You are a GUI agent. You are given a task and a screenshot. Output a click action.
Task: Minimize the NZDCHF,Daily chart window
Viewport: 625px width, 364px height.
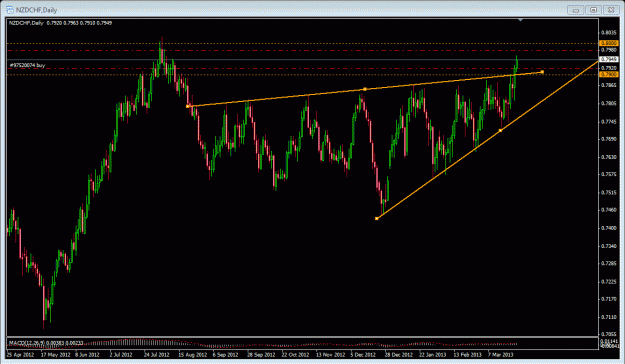pyautogui.click(x=576, y=10)
